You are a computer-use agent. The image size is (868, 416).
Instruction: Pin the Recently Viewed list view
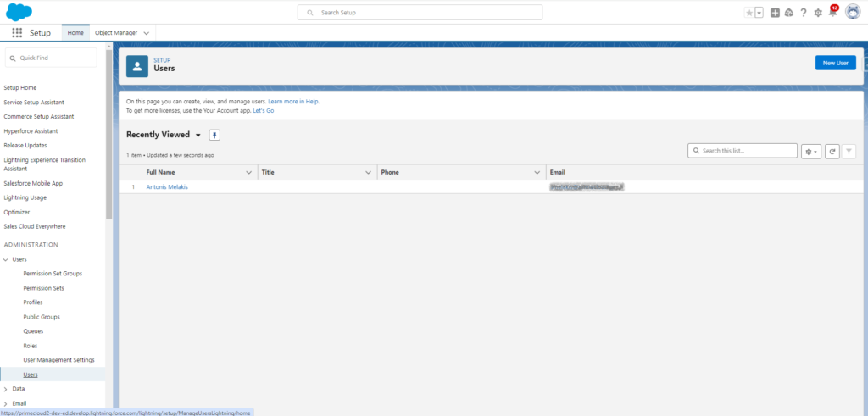tap(214, 135)
